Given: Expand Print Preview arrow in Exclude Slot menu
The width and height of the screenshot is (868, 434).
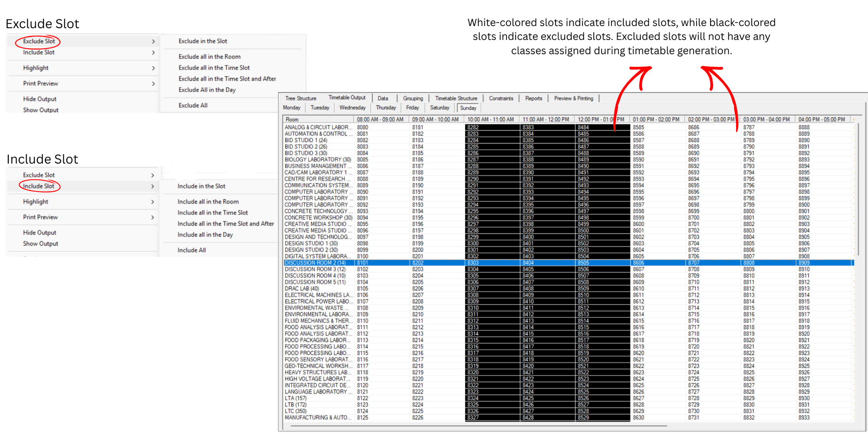Looking at the screenshot, I should (x=153, y=84).
